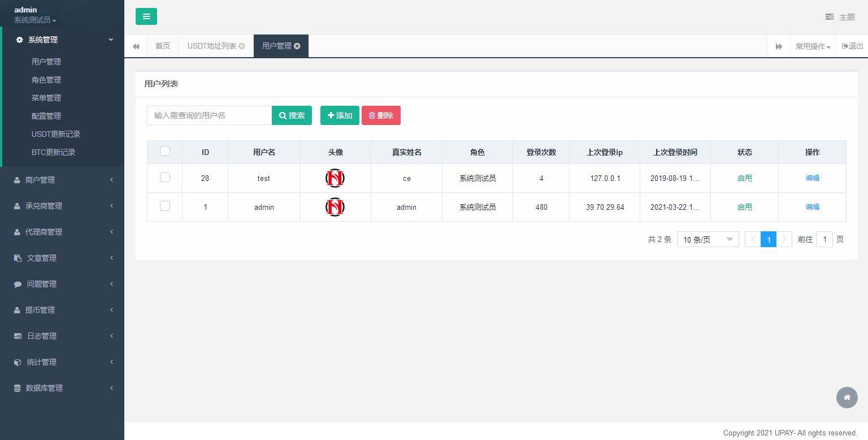The height and width of the screenshot is (440, 868).
Task: Click the 添加 add button
Action: [339, 115]
